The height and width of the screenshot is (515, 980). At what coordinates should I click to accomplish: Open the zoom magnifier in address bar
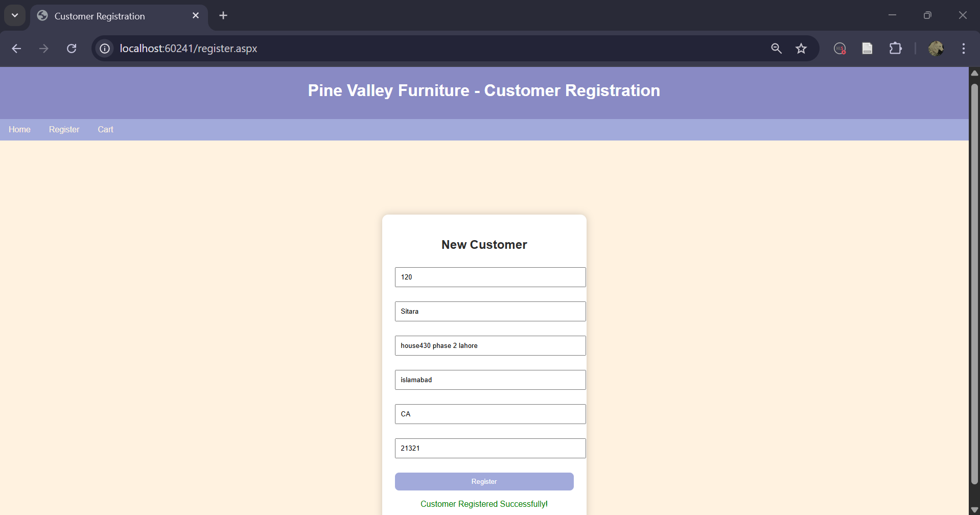[x=776, y=49]
